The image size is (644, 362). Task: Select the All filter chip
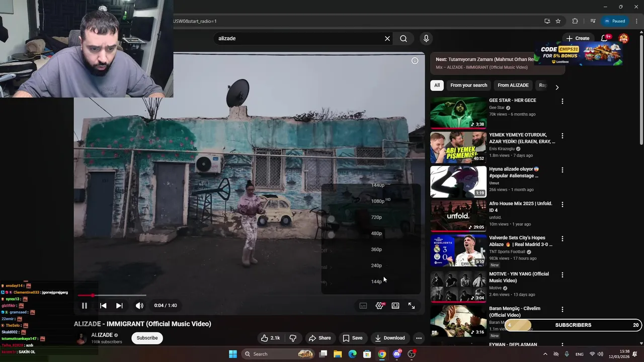pos(437,85)
